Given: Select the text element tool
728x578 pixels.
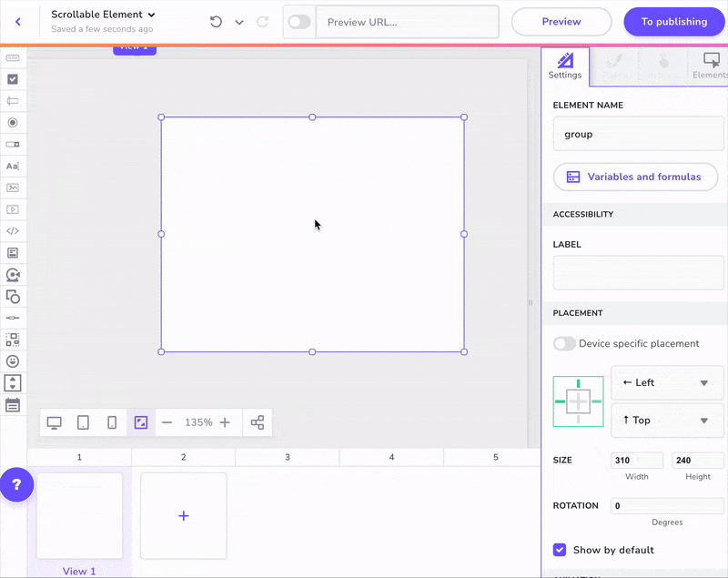Looking at the screenshot, I should point(13,166).
